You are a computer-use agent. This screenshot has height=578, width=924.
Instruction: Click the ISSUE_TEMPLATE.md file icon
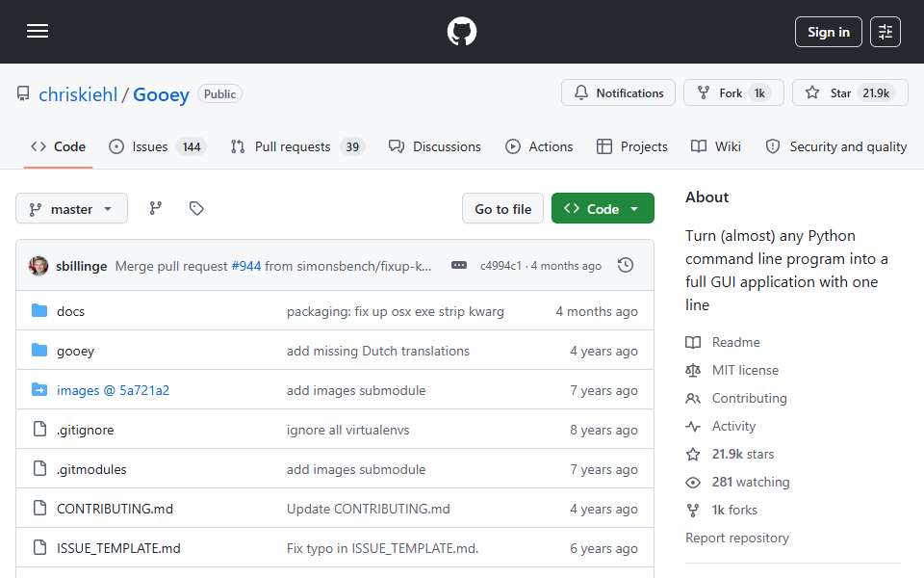(39, 547)
